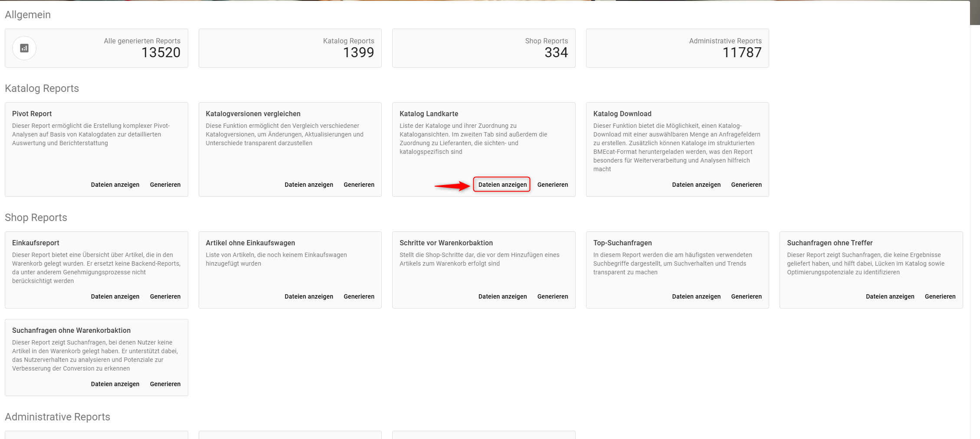Click the vertical scrollbar thumb
Viewport: 980px width, 439px height.
[975, 13]
